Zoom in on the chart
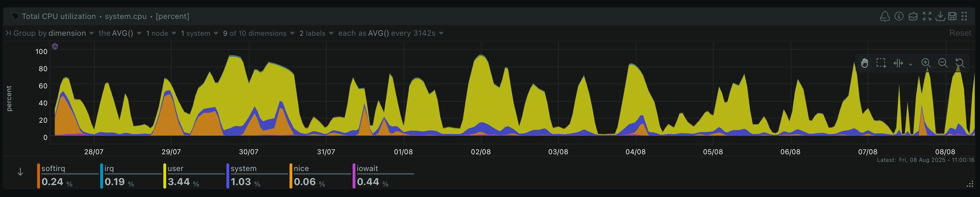The width and height of the screenshot is (980, 197). (x=926, y=63)
